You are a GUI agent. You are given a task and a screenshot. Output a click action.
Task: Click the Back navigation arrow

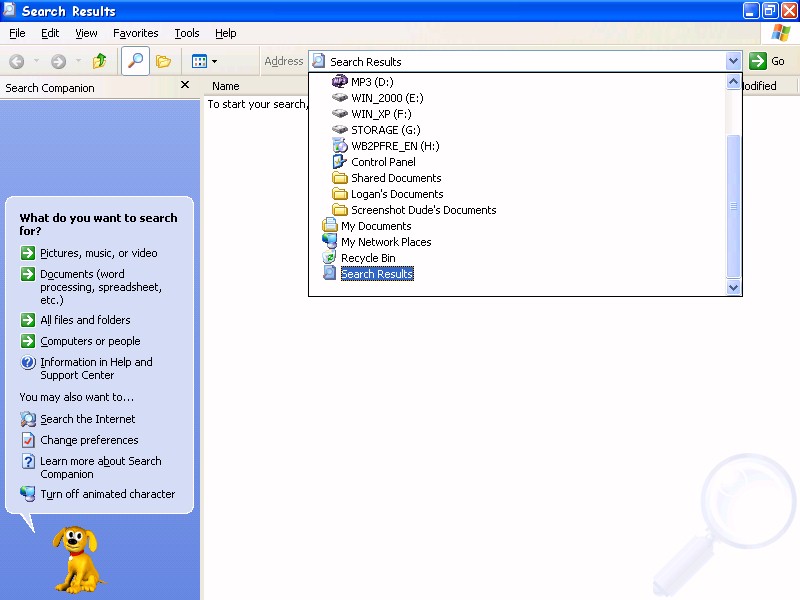pyautogui.click(x=17, y=62)
